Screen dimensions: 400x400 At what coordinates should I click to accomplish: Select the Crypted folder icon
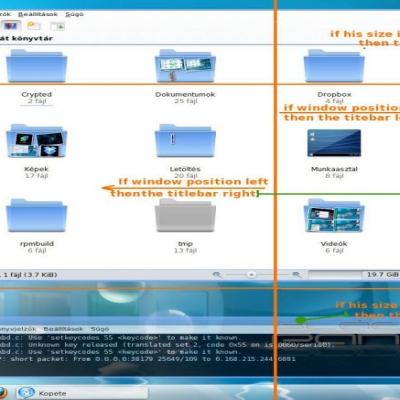click(x=37, y=66)
